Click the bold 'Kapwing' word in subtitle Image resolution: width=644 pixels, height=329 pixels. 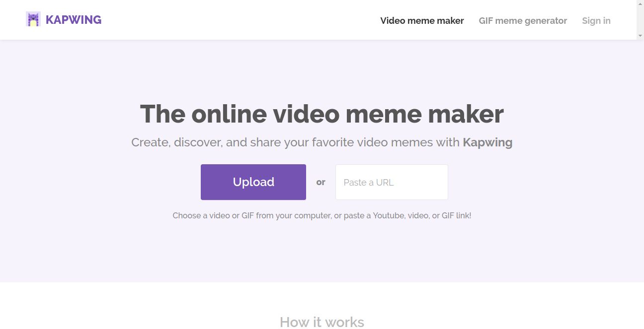click(x=487, y=143)
